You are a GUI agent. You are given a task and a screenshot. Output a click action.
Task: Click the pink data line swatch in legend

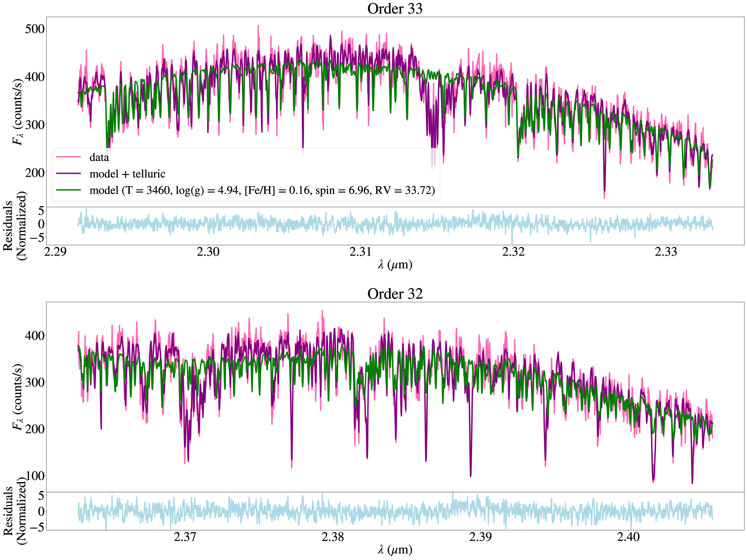pyautogui.click(x=68, y=157)
